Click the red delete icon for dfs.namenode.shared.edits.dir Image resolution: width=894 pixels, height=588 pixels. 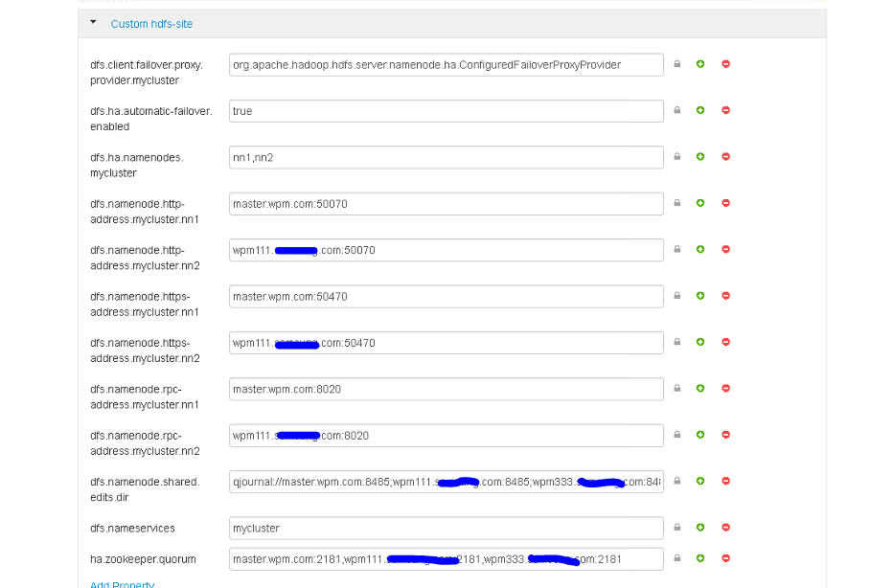point(725,481)
